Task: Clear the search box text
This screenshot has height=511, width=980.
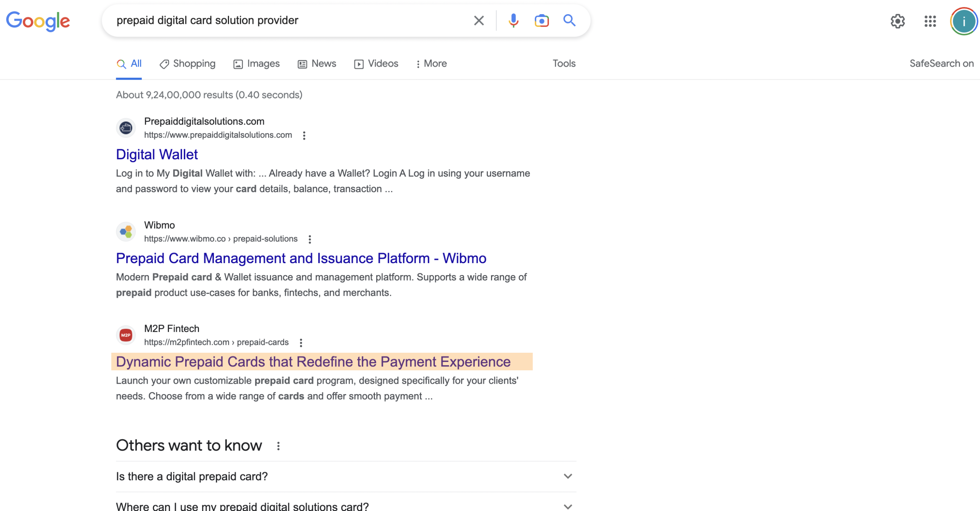Action: [479, 21]
